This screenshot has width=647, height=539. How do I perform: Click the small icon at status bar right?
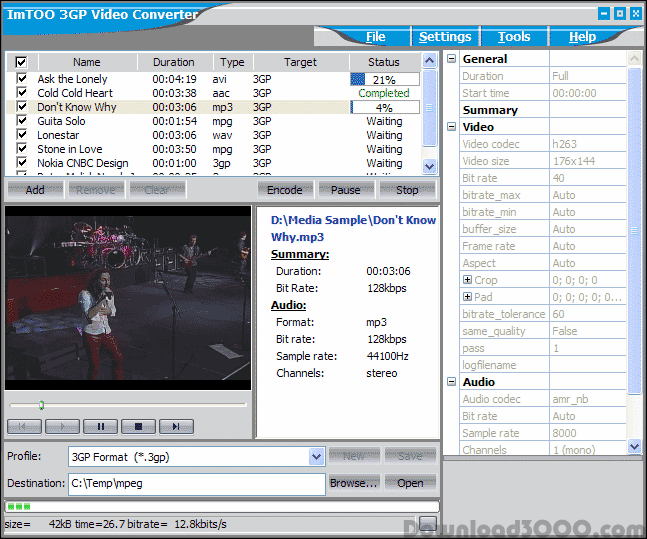(x=427, y=523)
